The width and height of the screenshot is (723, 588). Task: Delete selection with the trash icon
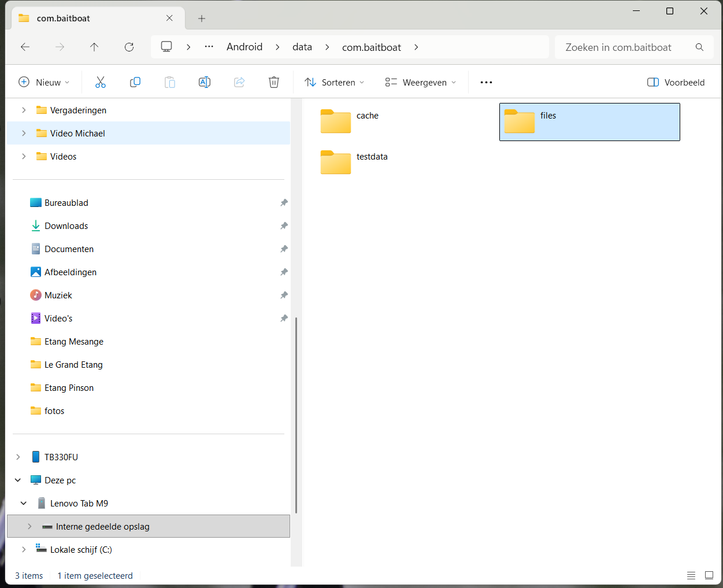tap(274, 82)
